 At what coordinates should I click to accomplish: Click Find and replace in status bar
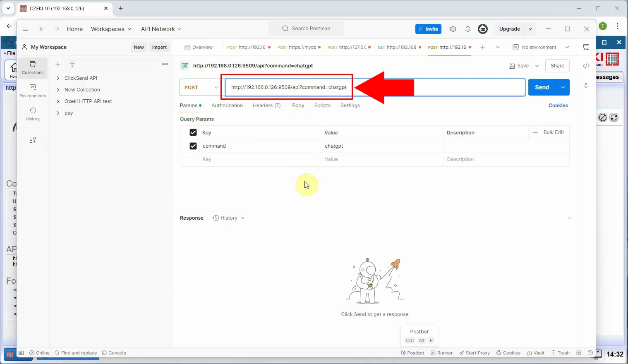point(76,353)
